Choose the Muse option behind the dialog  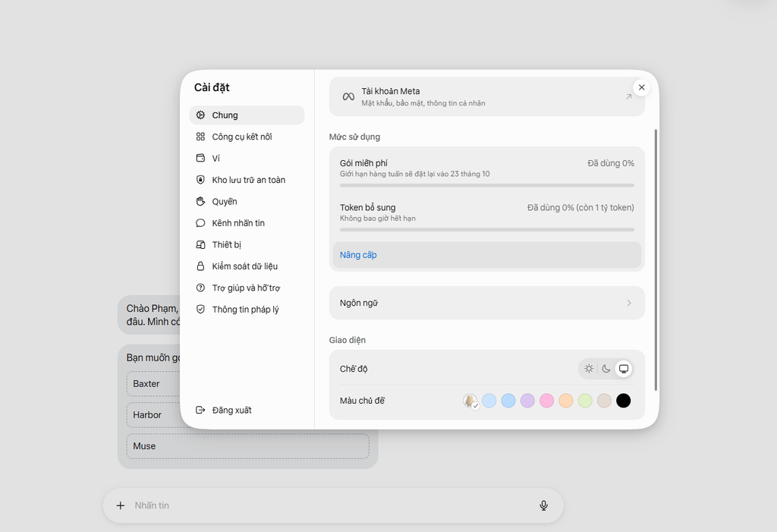(248, 446)
